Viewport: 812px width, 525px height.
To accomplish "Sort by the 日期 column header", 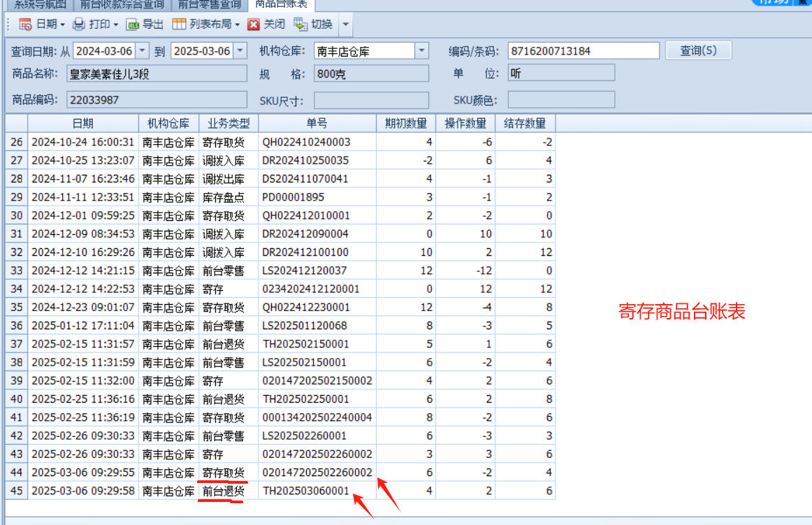I will [x=83, y=123].
